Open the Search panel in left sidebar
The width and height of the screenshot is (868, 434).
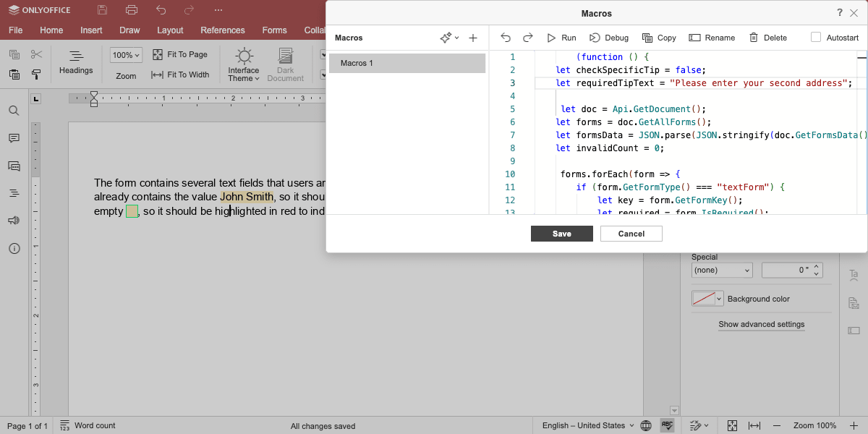click(14, 111)
